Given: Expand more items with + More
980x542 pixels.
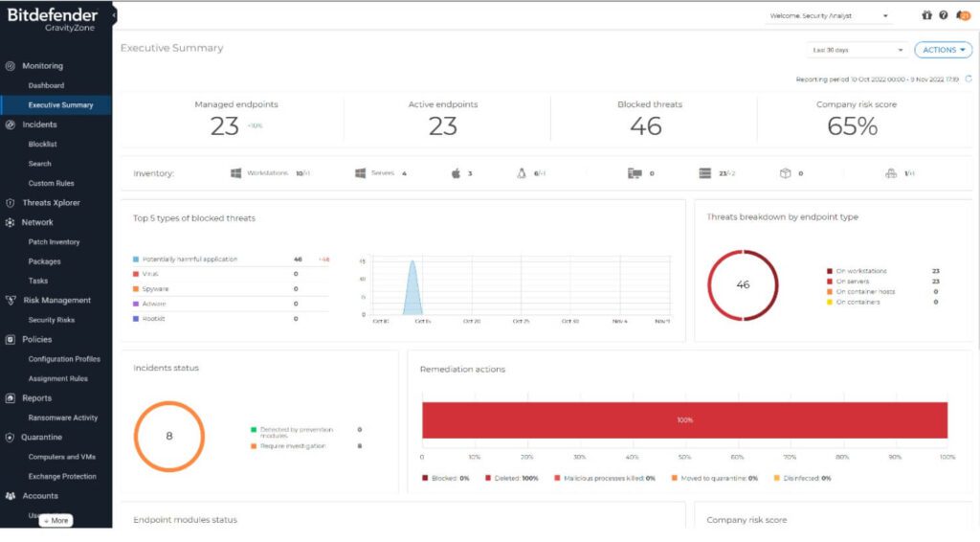Looking at the screenshot, I should [x=56, y=520].
